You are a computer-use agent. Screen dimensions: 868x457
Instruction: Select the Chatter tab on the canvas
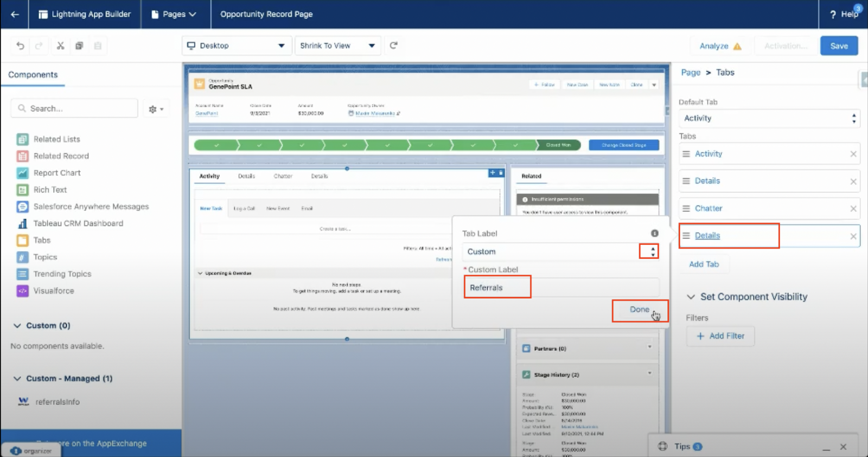point(283,176)
